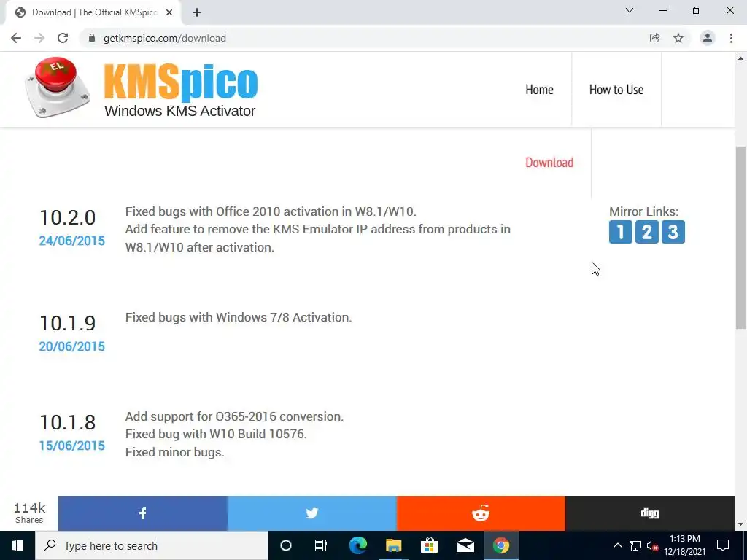This screenshot has width=747, height=560.
Task: Open the Windows Start menu
Action: tap(18, 545)
